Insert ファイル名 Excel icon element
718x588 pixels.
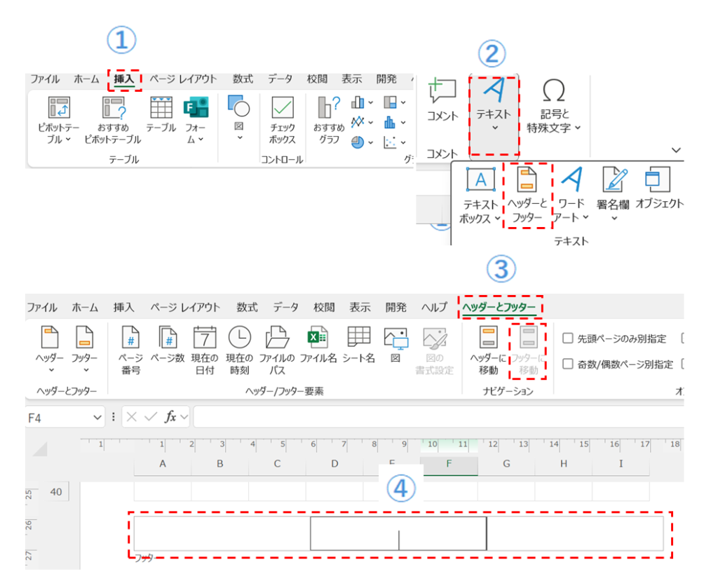point(318,346)
